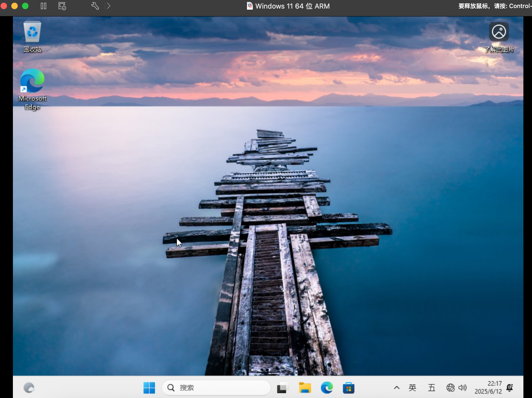Show hidden tray icons chevron

pos(397,388)
